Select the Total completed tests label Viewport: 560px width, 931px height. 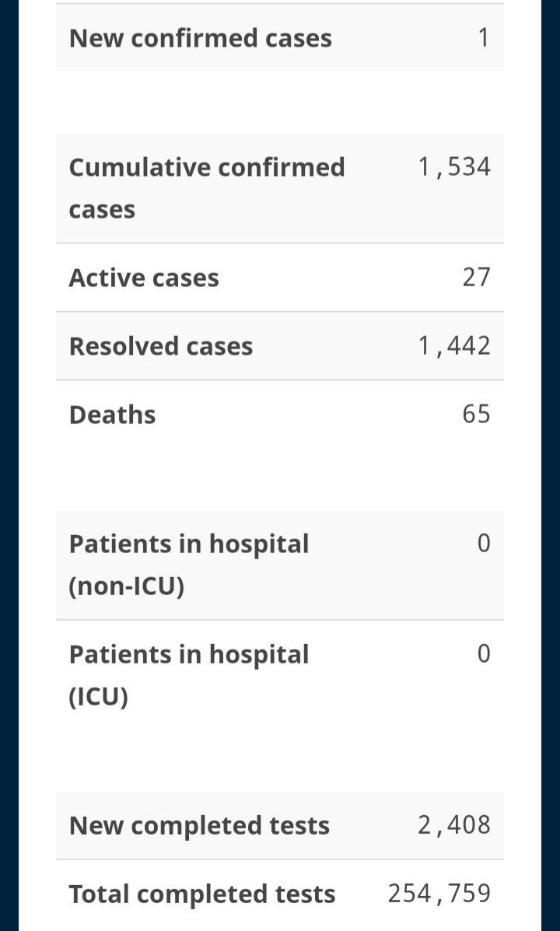pyautogui.click(x=202, y=894)
